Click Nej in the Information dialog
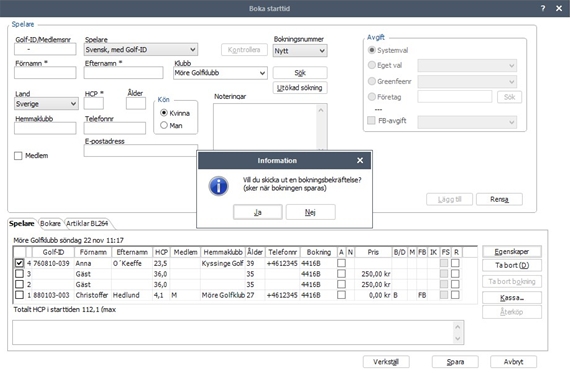Viewport: 570px width, 378px height. coord(310,212)
